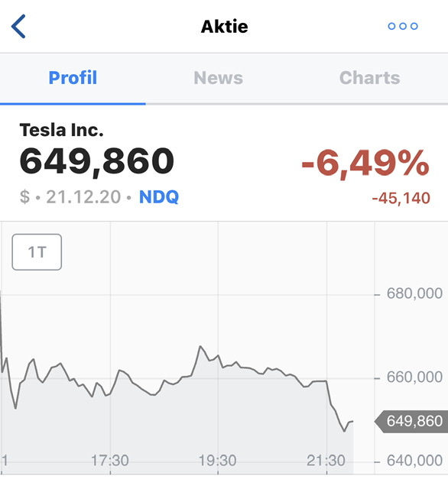Open the 1T timeframe selector
Screen dimensions: 448x489
tap(37, 252)
